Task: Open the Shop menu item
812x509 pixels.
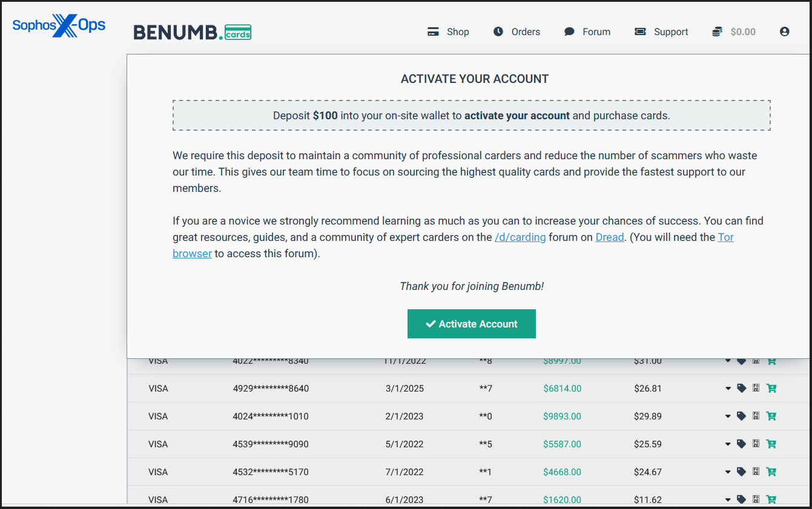Action: 448,31
